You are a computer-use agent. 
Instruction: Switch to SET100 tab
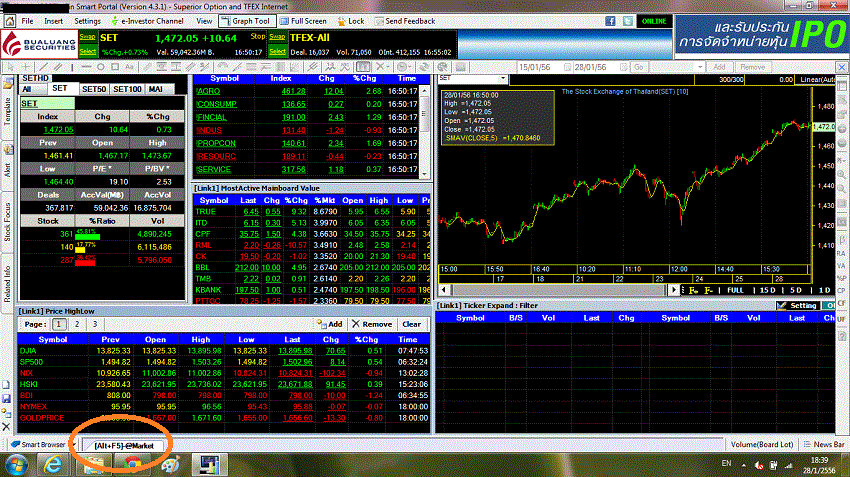(127, 89)
